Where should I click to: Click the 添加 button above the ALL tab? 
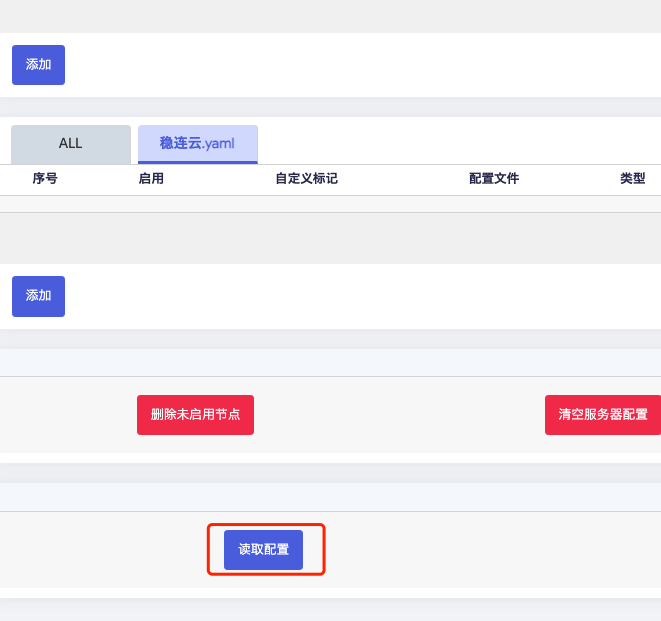click(38, 65)
